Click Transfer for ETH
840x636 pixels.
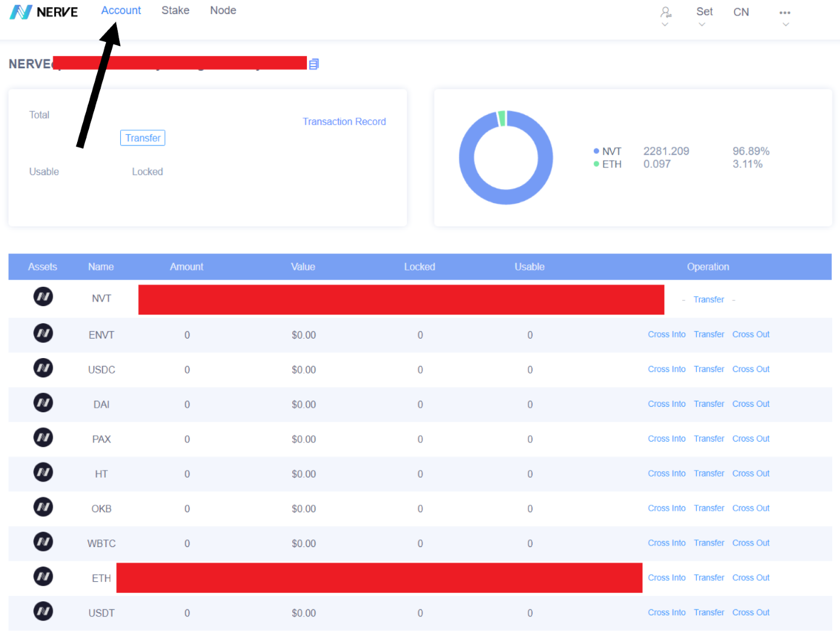click(709, 578)
